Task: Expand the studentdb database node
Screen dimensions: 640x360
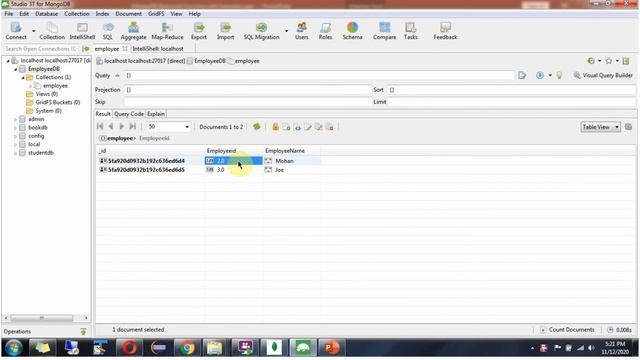Action: pyautogui.click(x=16, y=153)
